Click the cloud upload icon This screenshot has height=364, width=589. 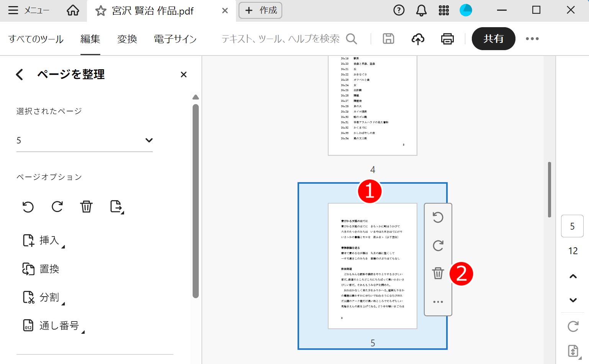pos(418,39)
